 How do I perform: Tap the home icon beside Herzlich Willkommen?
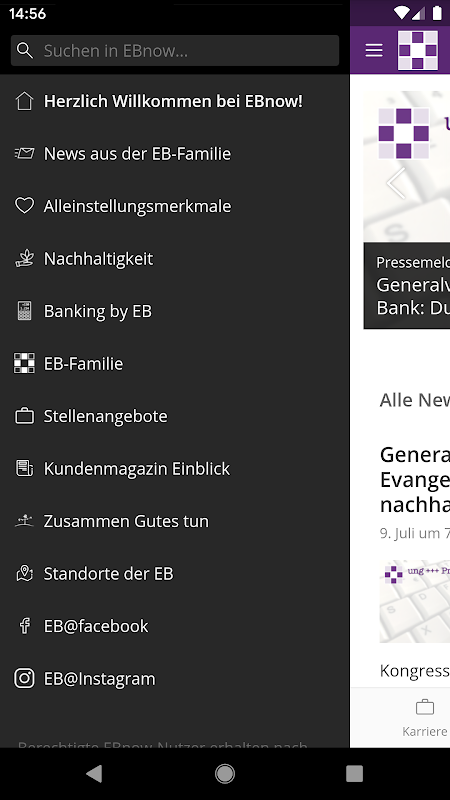coord(24,101)
